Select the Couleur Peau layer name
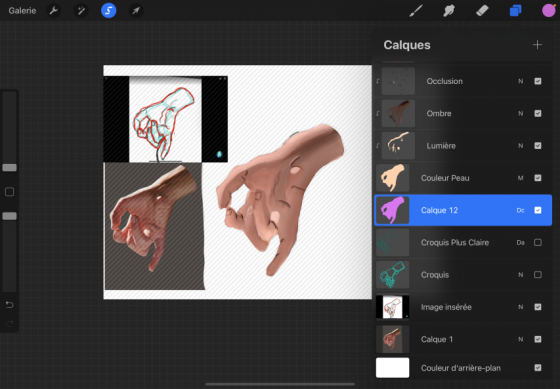The width and height of the screenshot is (560, 389). pyautogui.click(x=445, y=178)
